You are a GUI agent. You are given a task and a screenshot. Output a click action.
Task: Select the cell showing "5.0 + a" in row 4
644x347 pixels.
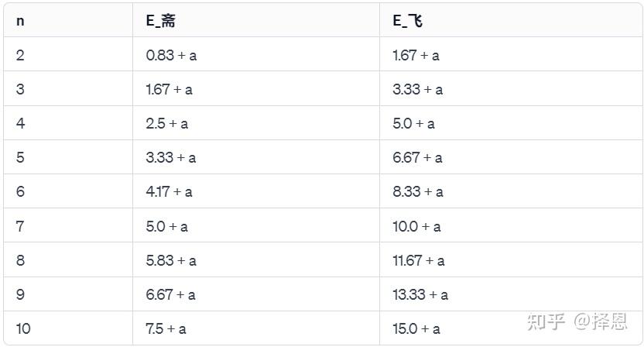413,123
